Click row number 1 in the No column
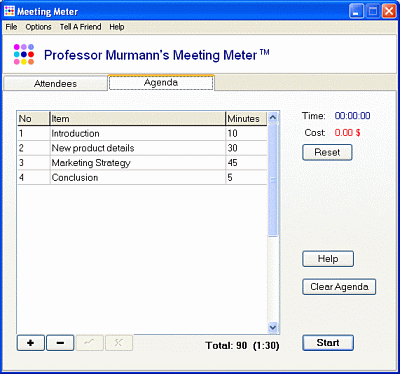The height and width of the screenshot is (374, 400). click(33, 133)
